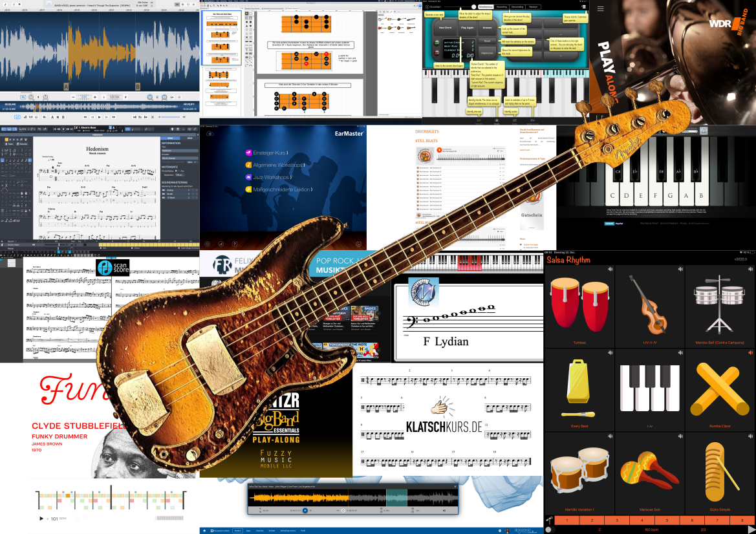The height and width of the screenshot is (534, 756).
Task: Select the bongos instrument
Action: click(x=579, y=470)
